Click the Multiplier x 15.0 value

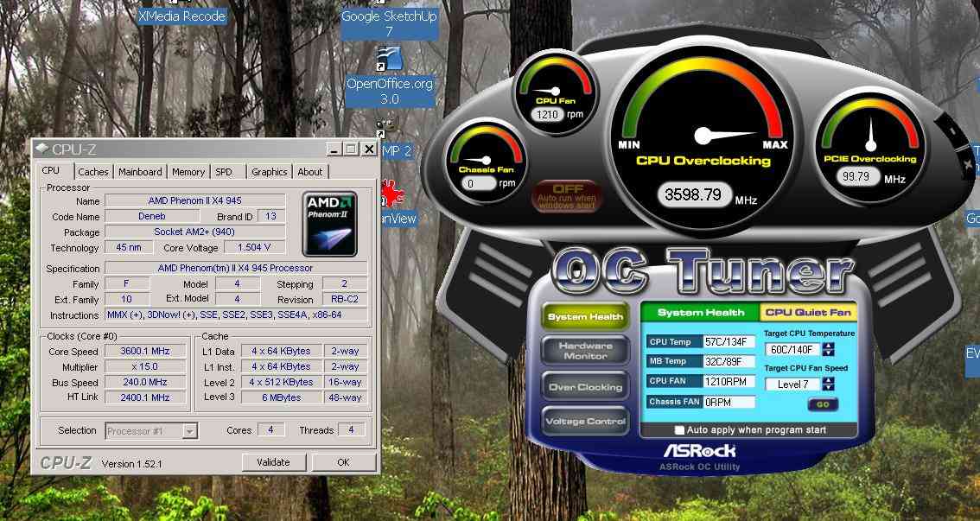[x=145, y=366]
